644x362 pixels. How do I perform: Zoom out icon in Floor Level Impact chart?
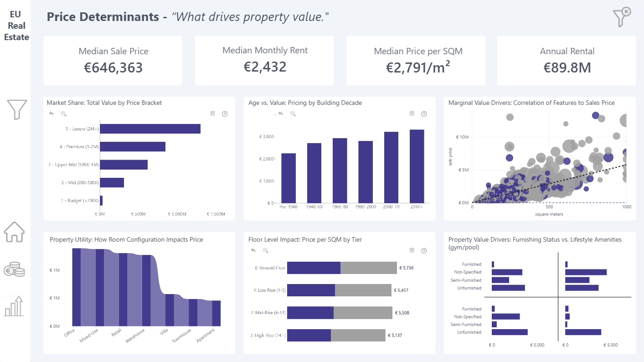coord(266,250)
